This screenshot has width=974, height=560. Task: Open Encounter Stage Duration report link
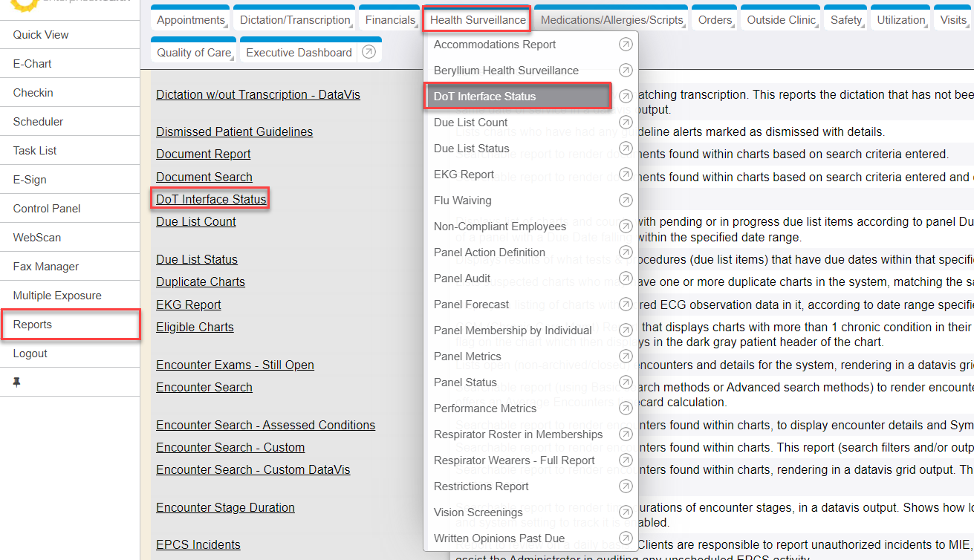(x=225, y=507)
